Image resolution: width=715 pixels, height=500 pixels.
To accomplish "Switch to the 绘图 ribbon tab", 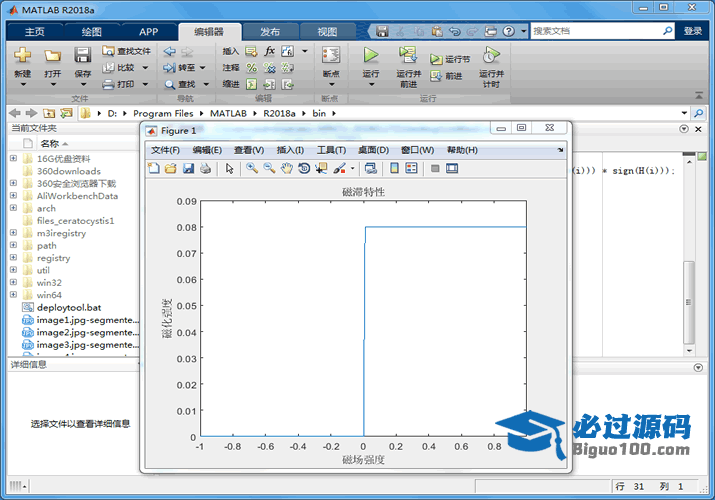I will coord(91,31).
